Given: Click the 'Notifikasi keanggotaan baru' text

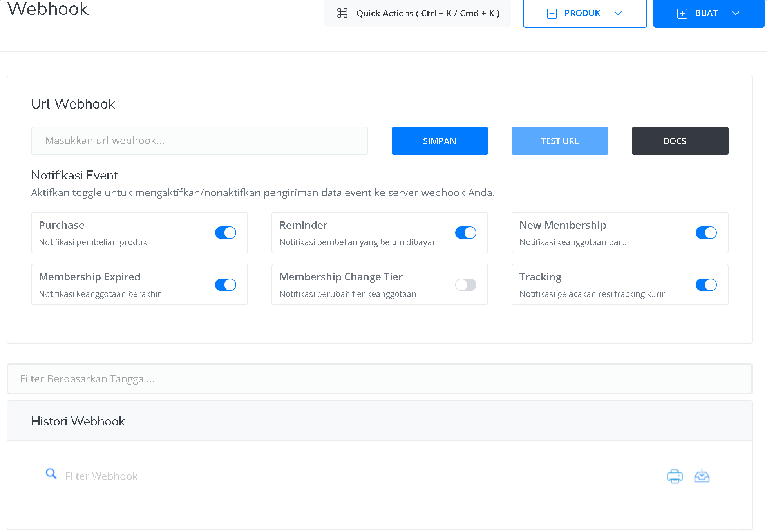Looking at the screenshot, I should 573,242.
